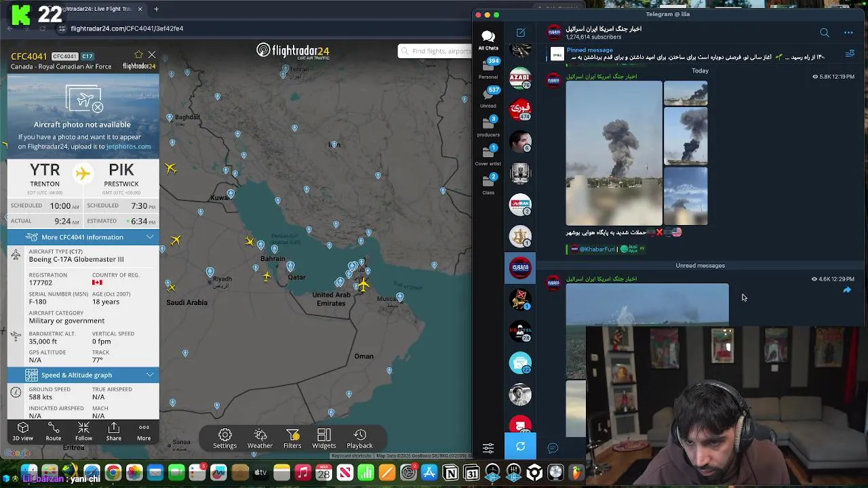This screenshot has height=488, width=868.
Task: Open Telegram settings sliders icon
Action: point(488,447)
